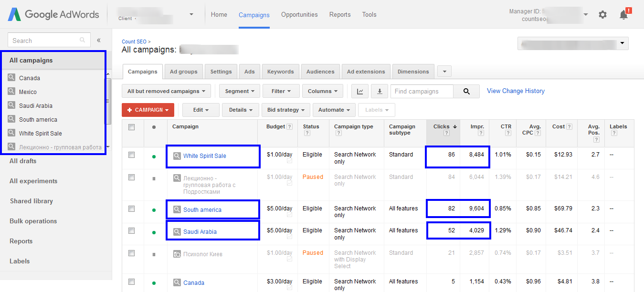Click the Find campaigns input field

422,91
